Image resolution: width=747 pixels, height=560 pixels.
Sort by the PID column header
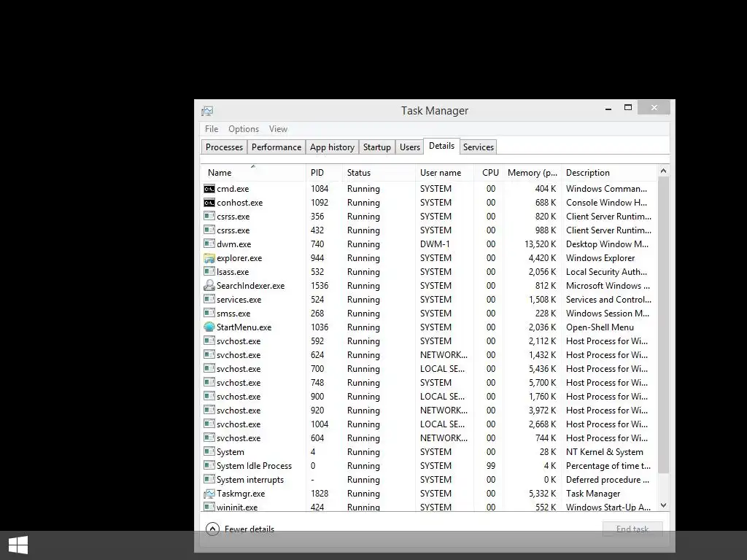[324, 172]
